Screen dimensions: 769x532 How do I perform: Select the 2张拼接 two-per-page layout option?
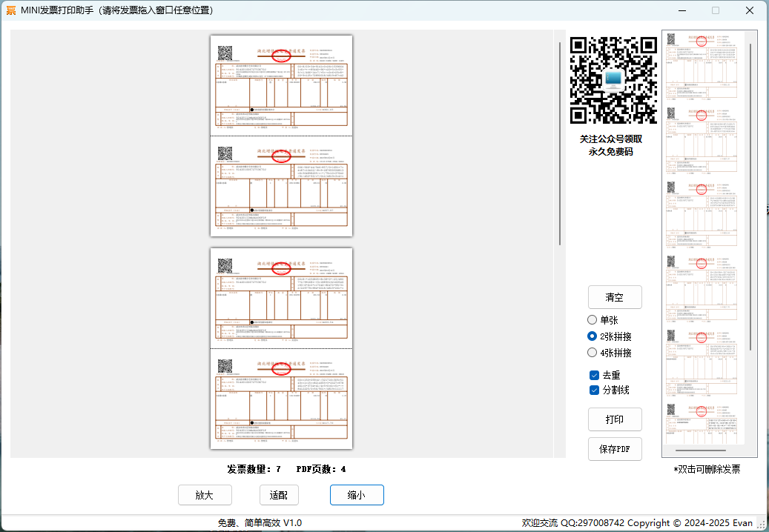(x=592, y=336)
